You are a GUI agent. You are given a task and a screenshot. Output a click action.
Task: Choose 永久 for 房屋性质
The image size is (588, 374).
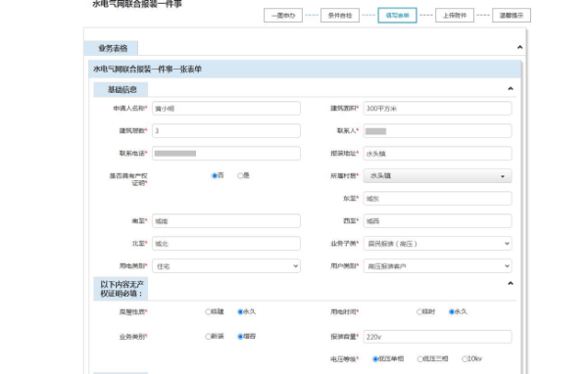(x=240, y=311)
